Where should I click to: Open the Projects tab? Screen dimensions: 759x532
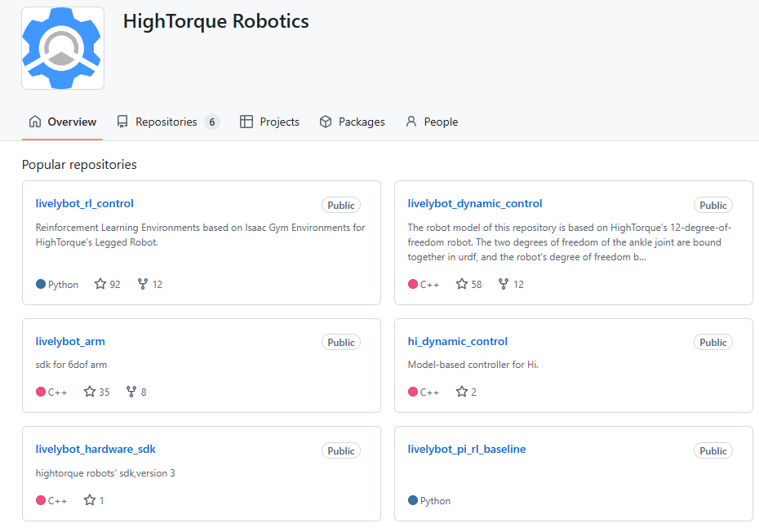[269, 122]
